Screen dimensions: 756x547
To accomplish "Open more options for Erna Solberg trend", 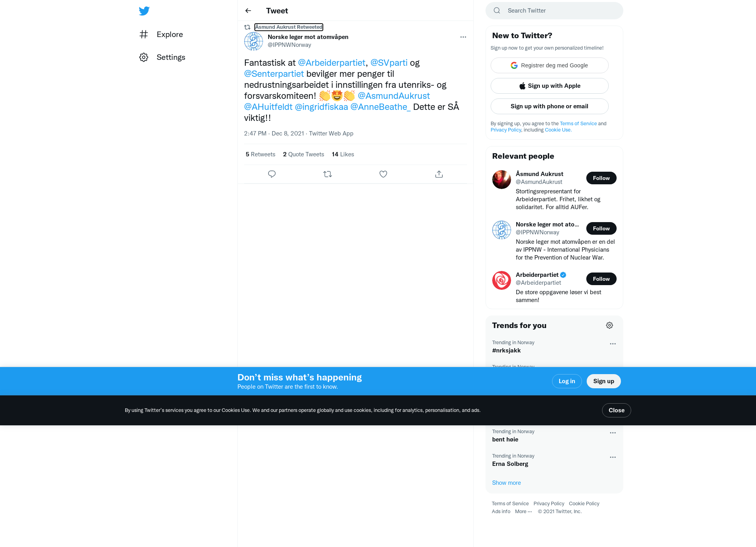I will (613, 457).
